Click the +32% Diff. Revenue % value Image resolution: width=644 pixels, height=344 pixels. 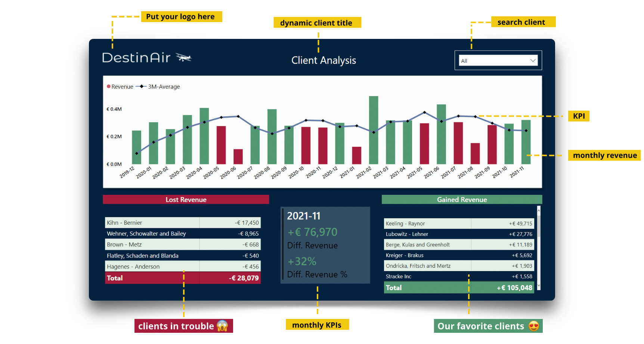pos(302,261)
